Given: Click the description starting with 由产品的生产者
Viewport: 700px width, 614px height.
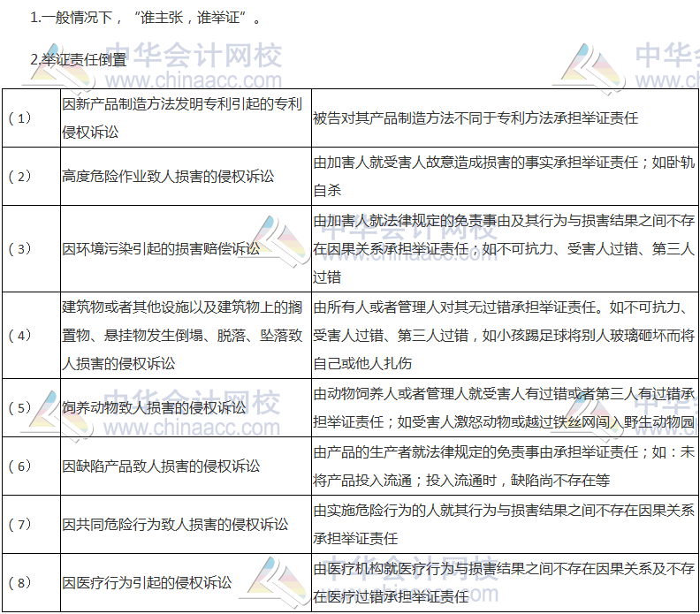Looking at the screenshot, I should (x=502, y=466).
